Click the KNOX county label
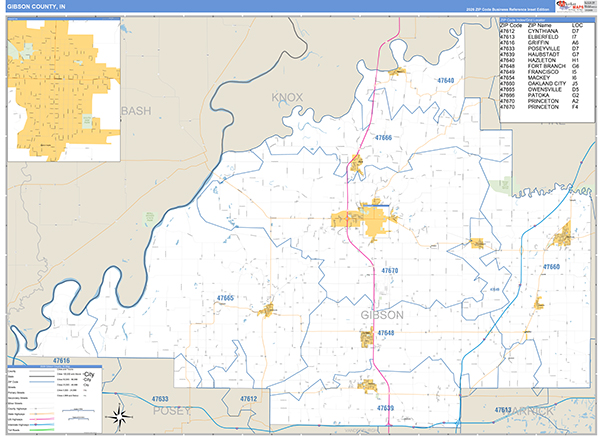The image size is (600, 436). (x=288, y=98)
